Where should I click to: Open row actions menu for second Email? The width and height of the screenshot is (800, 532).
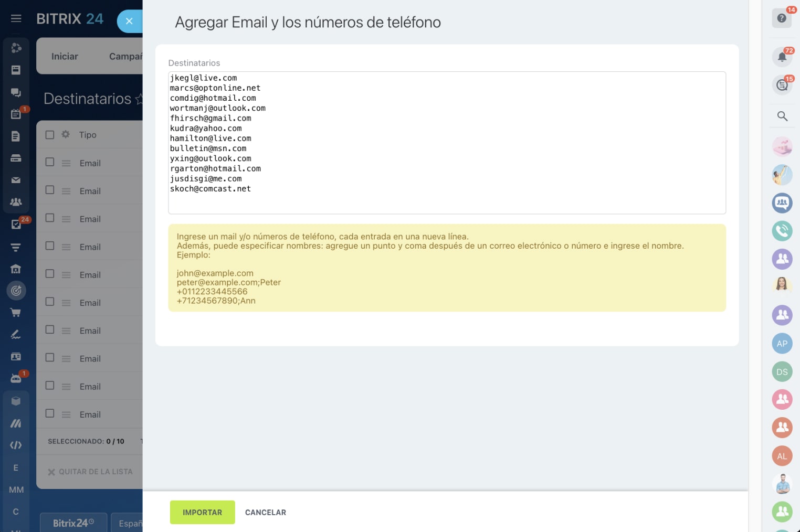coord(66,191)
